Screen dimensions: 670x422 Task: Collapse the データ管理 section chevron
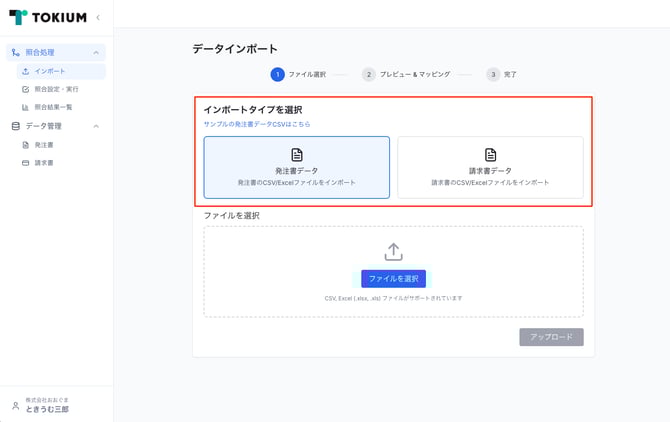click(96, 126)
